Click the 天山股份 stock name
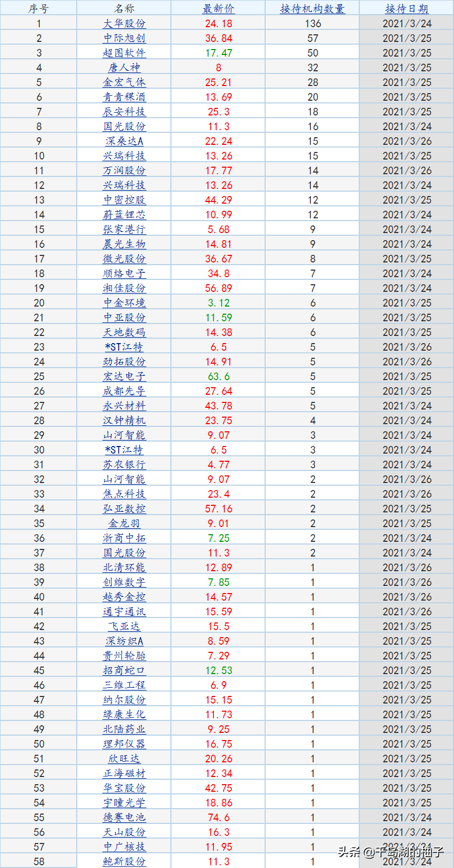Screen dimensions: 454x868 pos(124,832)
